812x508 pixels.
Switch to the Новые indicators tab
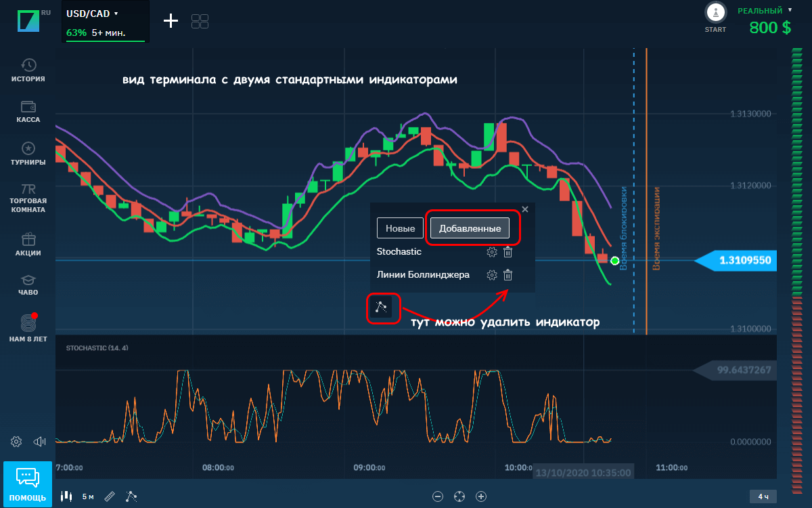coord(400,228)
